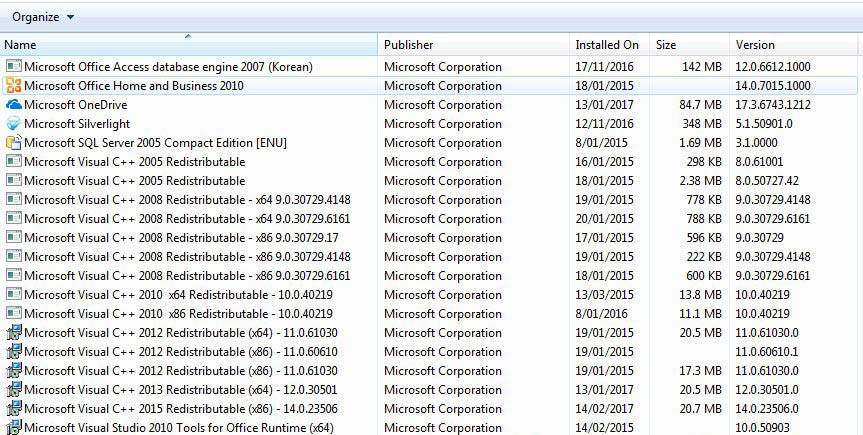Sort by Publisher column header
863x435 pixels.
[473, 45]
